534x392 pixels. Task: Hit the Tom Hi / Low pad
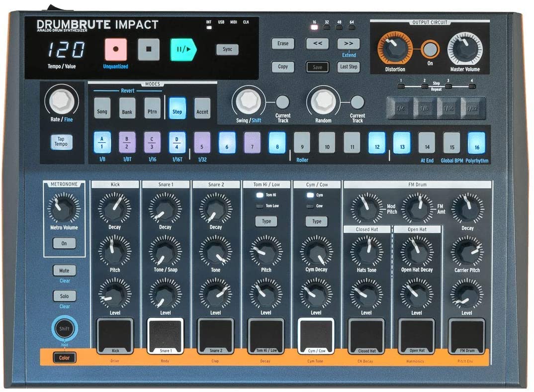pos(266,336)
